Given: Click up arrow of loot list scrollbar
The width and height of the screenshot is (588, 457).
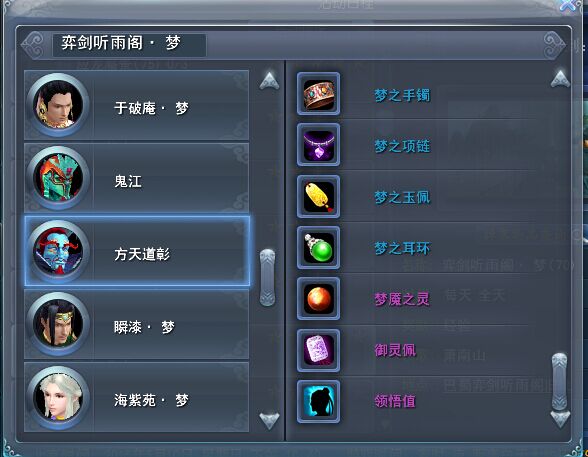Looking at the screenshot, I should pyautogui.click(x=560, y=79).
